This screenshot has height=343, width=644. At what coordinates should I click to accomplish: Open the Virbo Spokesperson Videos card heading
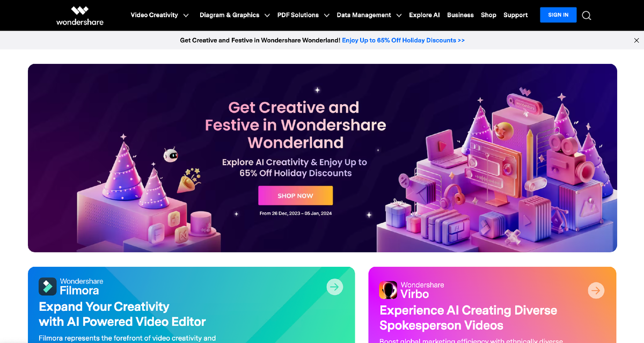[x=469, y=318]
